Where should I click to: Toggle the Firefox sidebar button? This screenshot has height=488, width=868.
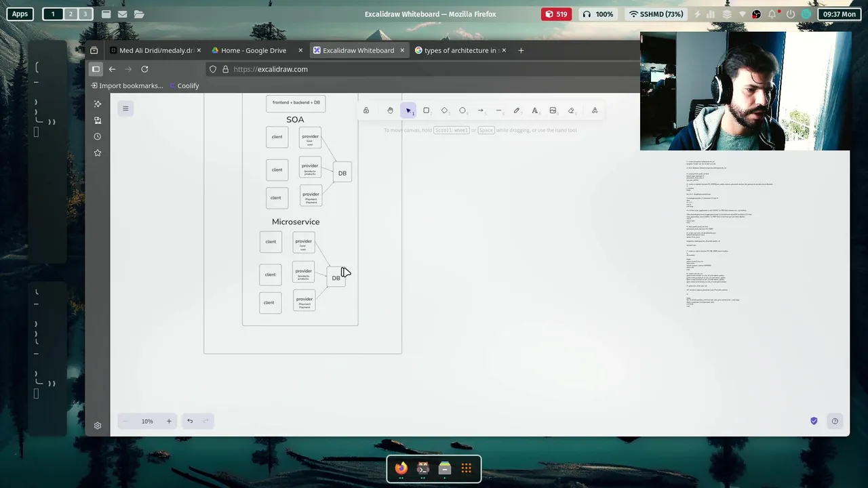(96, 69)
